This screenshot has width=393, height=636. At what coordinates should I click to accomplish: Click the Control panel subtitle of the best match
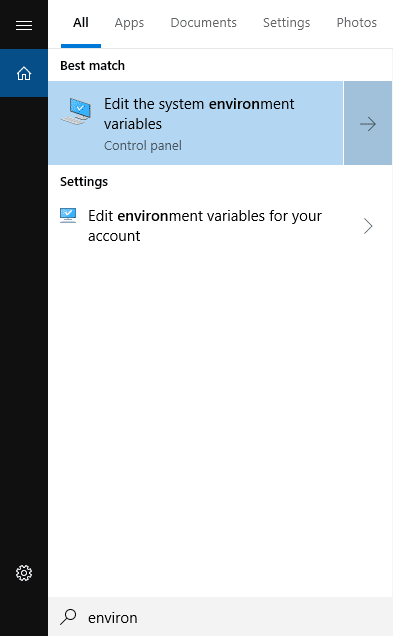143,146
